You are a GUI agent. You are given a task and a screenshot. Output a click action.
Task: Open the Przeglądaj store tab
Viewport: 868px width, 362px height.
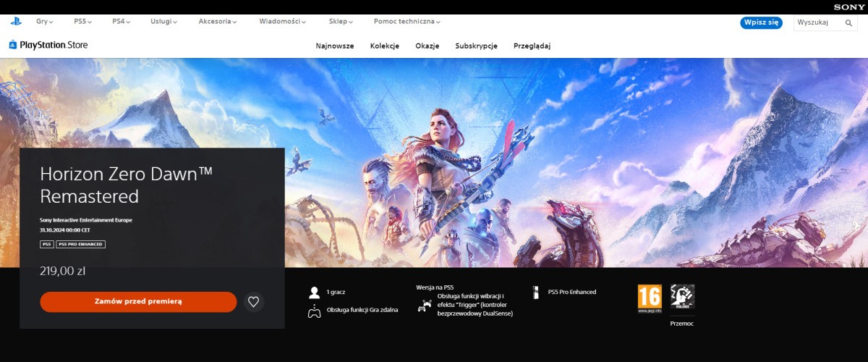click(532, 46)
